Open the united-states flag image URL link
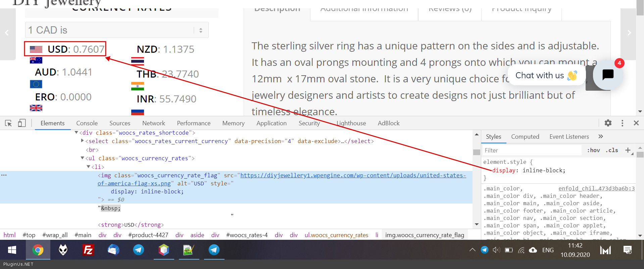Viewport: 644px width, 269px height. 353,175
